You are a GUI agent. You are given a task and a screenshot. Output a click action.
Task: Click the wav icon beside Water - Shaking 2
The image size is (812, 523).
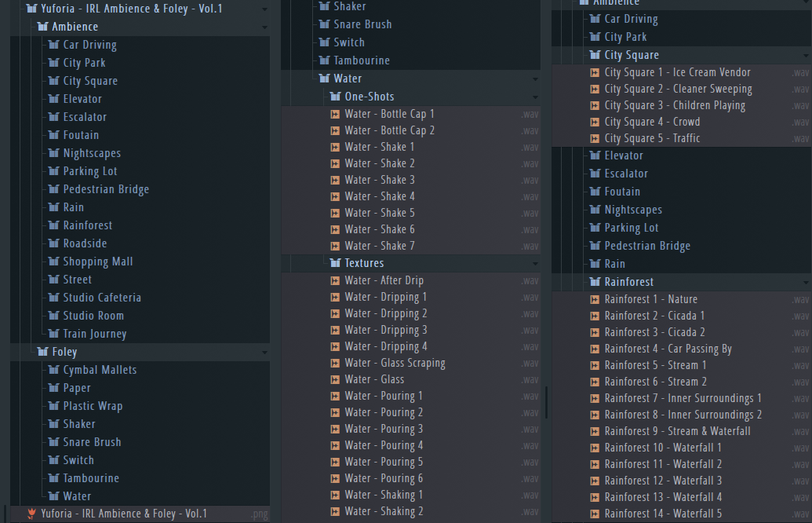tap(335, 511)
